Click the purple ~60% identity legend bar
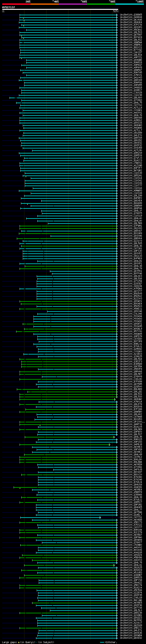This screenshot has height=644, width=146. pos(73,4)
